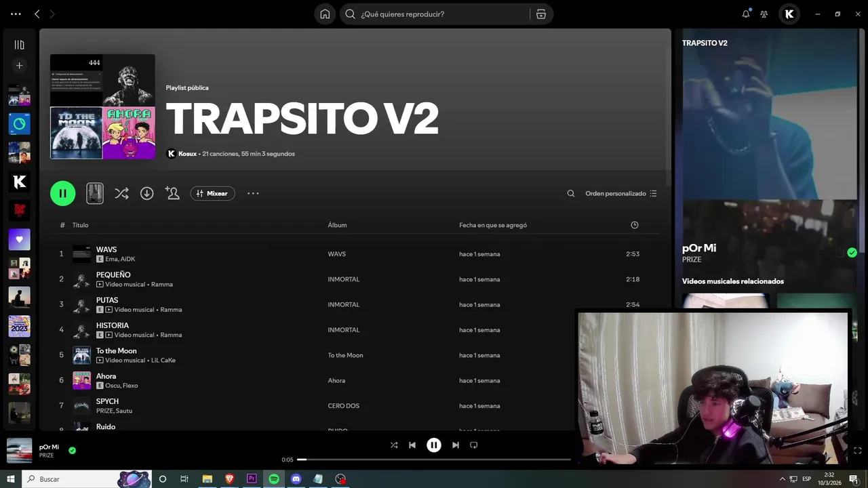Click the Mixear button
Screen dimensions: 868x488
212,193
